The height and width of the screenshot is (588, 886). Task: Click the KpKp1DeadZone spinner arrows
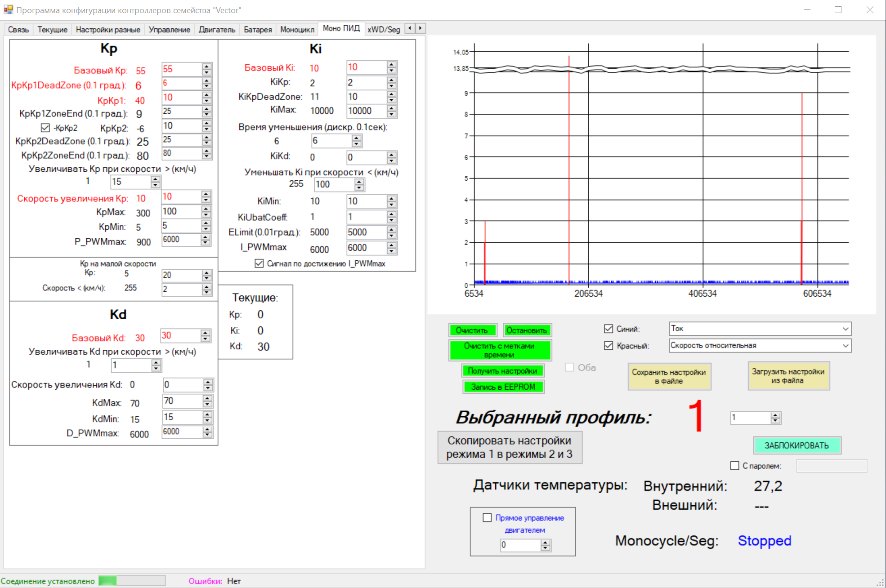point(207,83)
